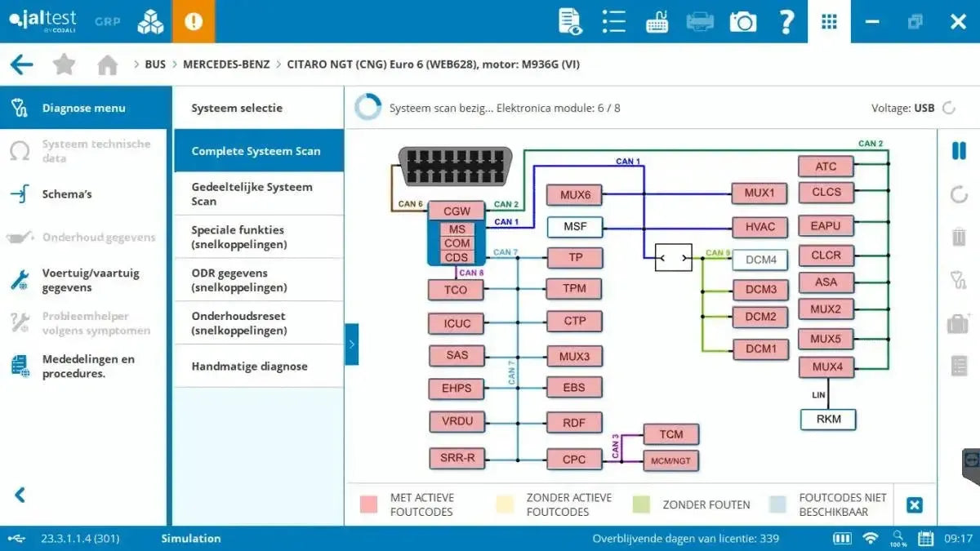The width and height of the screenshot is (980, 551).
Task: Open the on-screen keyboard icon
Action: point(657,21)
